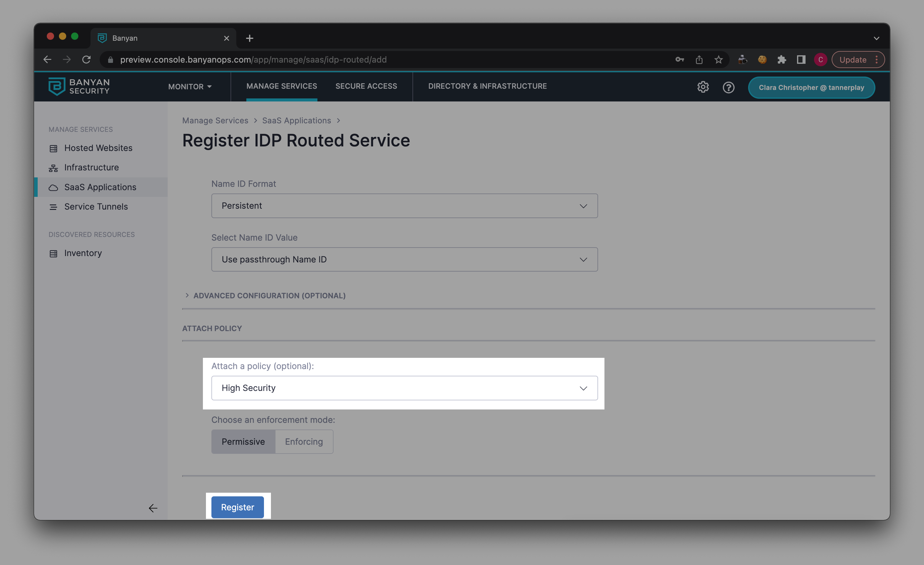Click the browser reload icon
Viewport: 924px width, 565px height.
coord(87,60)
